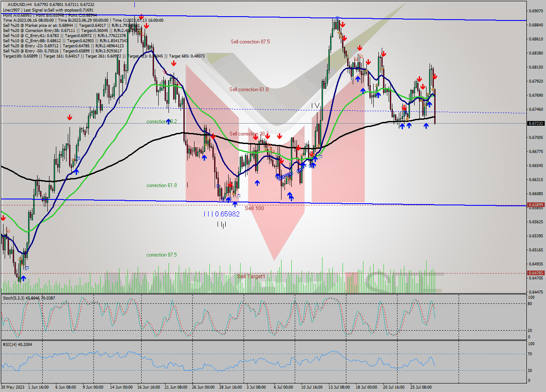
Task: Click the 'Sell correction 61.8' label
Action: point(249,89)
